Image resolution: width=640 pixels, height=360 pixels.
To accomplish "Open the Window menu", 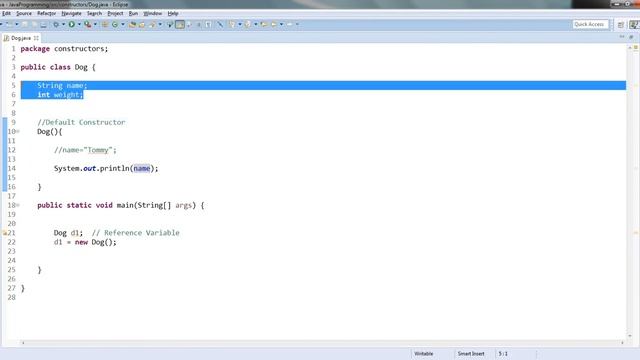I will click(153, 13).
